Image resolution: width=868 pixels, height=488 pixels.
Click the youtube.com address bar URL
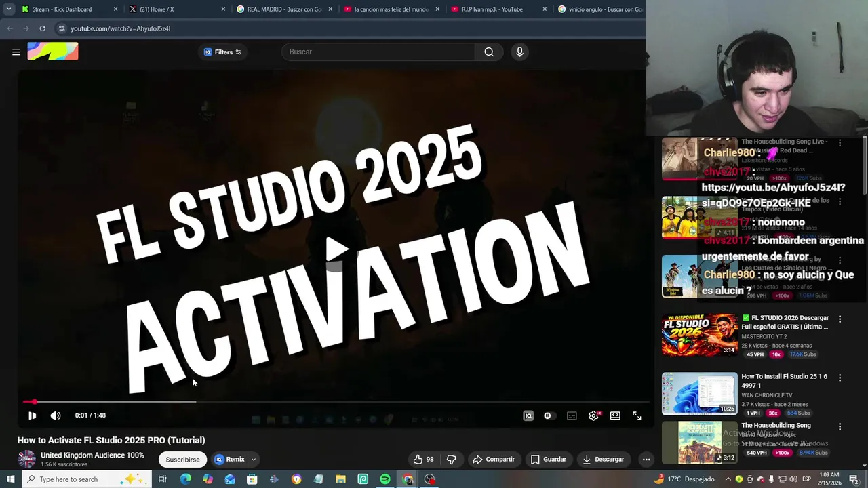(x=120, y=28)
